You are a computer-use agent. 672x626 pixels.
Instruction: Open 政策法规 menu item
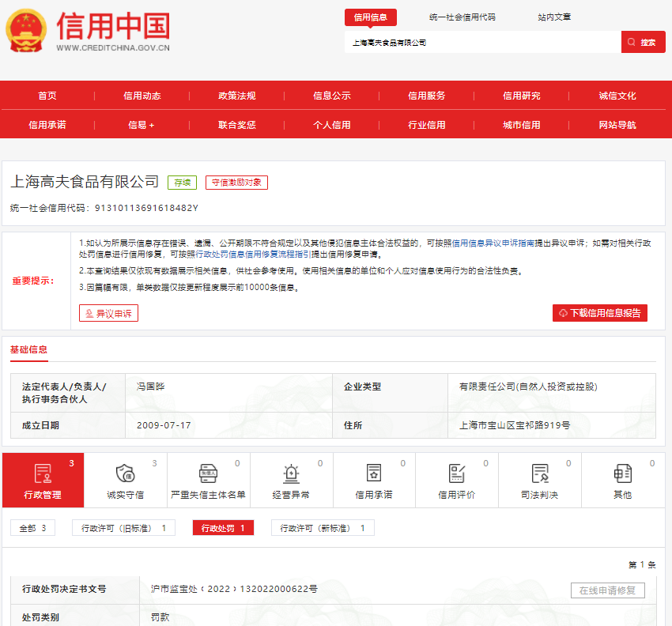237,96
